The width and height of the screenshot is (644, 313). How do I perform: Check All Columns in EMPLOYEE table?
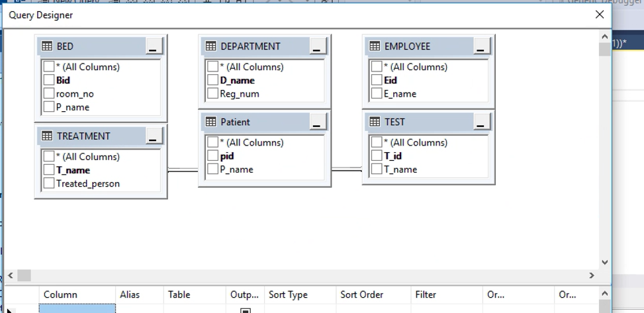coord(377,67)
